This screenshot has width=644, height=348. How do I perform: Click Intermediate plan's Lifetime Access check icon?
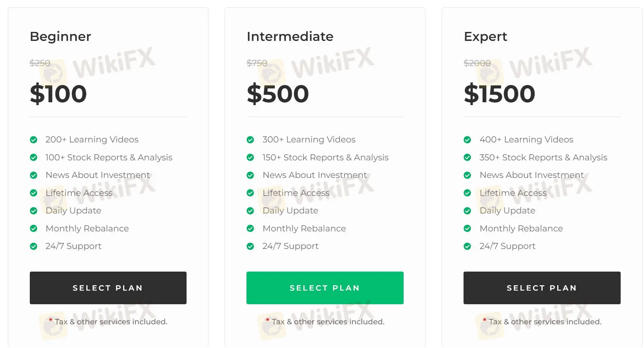tap(250, 193)
